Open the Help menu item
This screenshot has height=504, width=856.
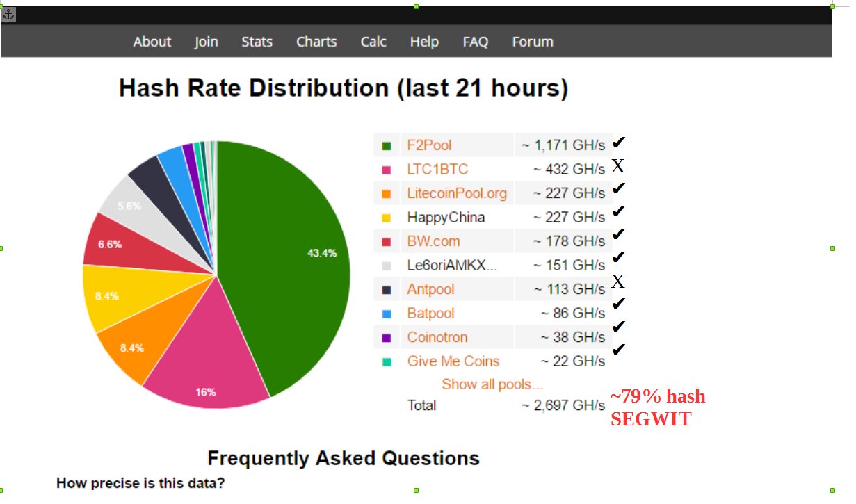tap(424, 42)
